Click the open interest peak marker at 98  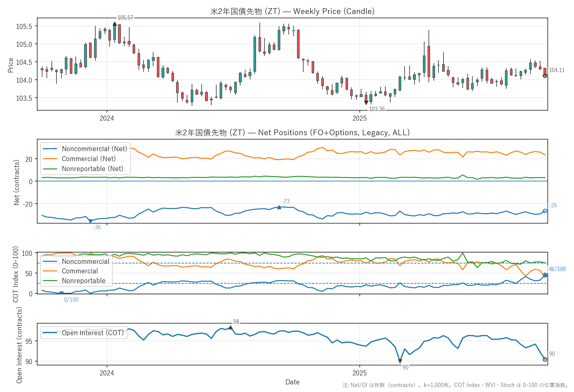[231, 328]
